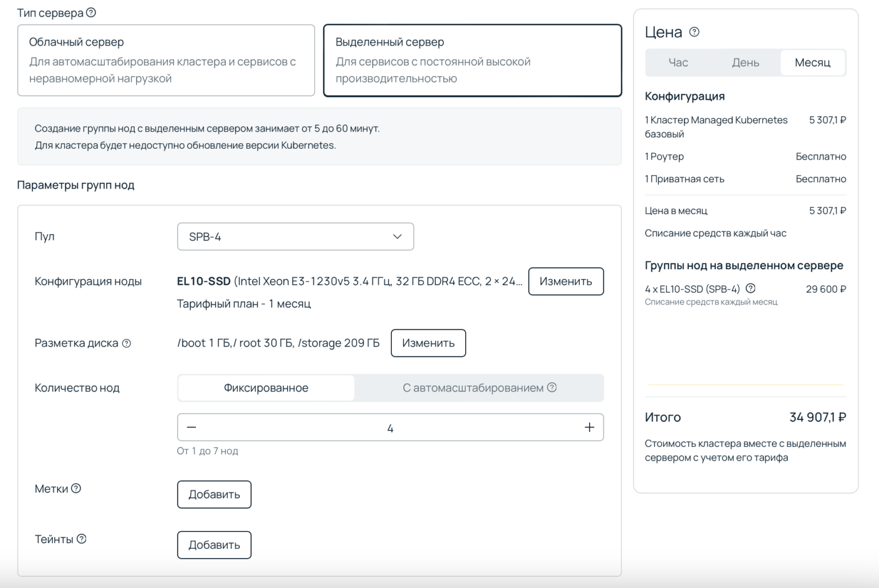
Task: Switch node count to Фиксированное mode
Action: pos(266,388)
